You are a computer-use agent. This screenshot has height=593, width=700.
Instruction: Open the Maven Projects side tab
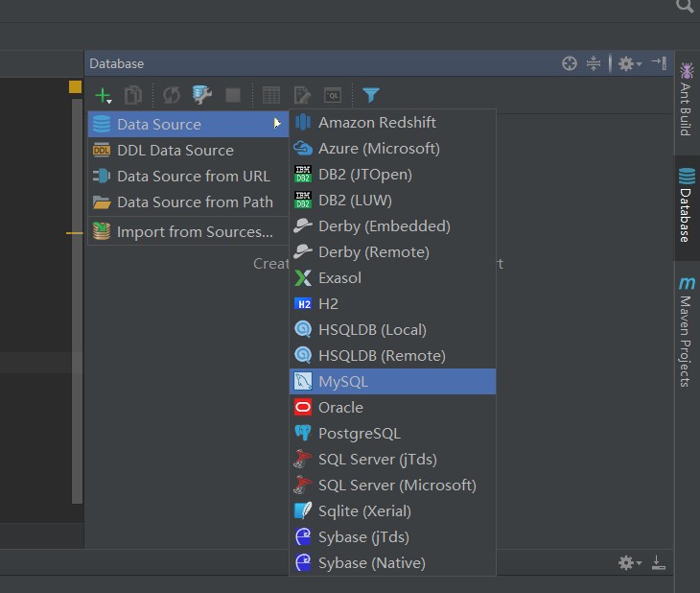[x=687, y=332]
